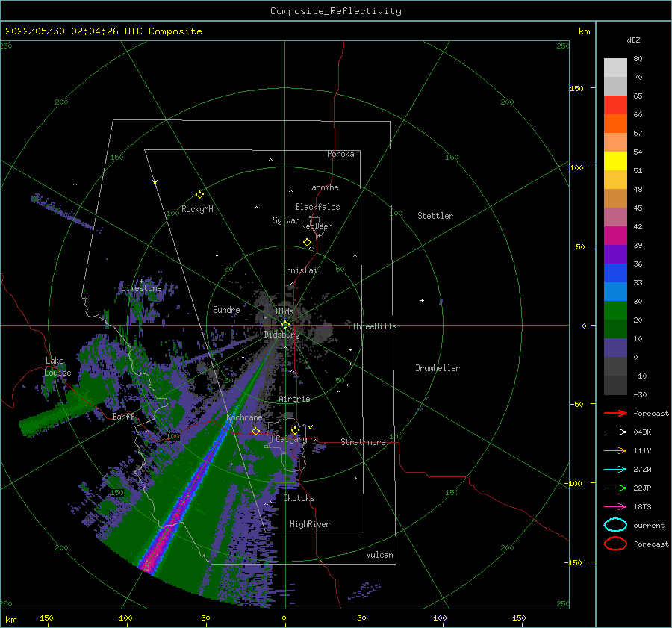Click the yellow diamond marker above Calgary
The height and width of the screenshot is (628, 672).
pyautogui.click(x=295, y=430)
